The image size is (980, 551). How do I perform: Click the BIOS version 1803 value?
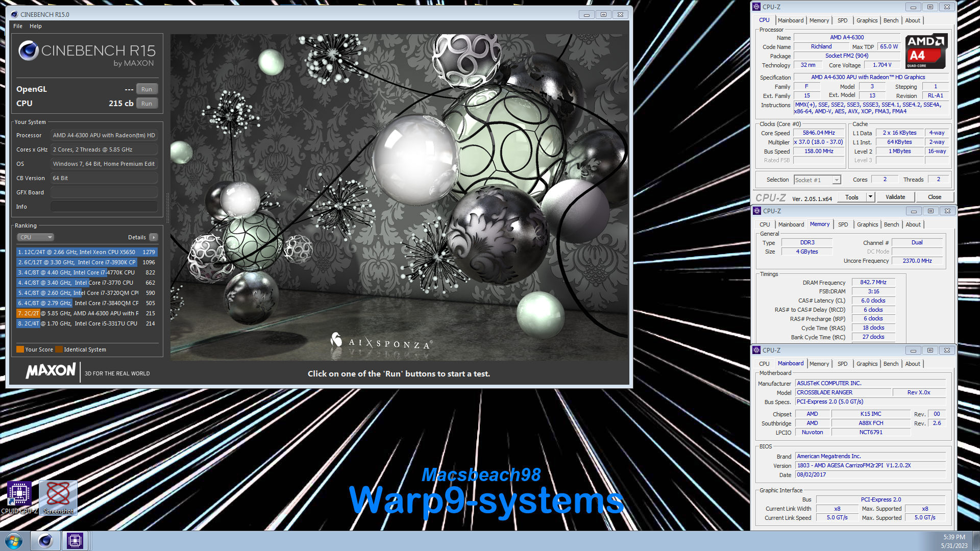[x=870, y=465]
